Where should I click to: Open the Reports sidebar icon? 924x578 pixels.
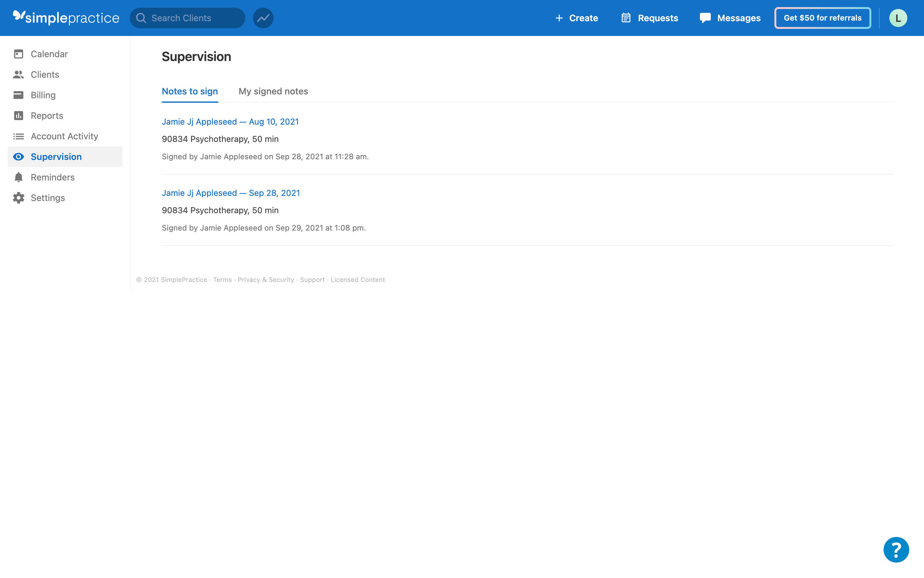[x=19, y=116]
